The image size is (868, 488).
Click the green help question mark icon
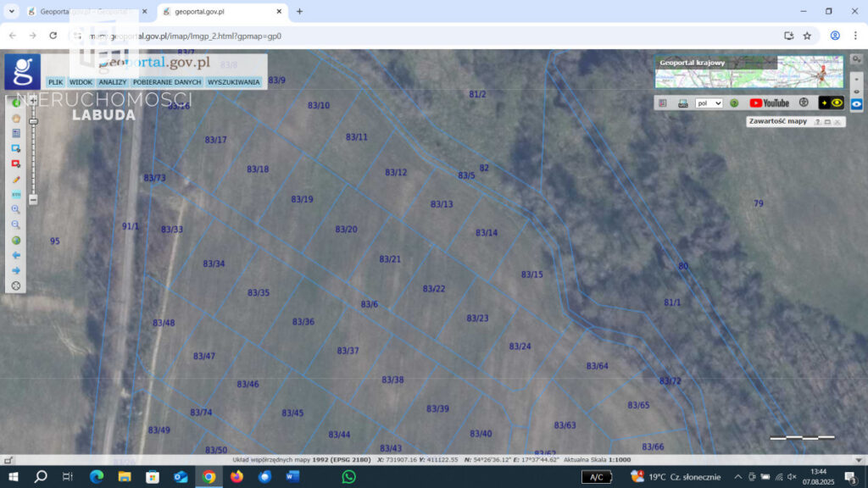[734, 103]
